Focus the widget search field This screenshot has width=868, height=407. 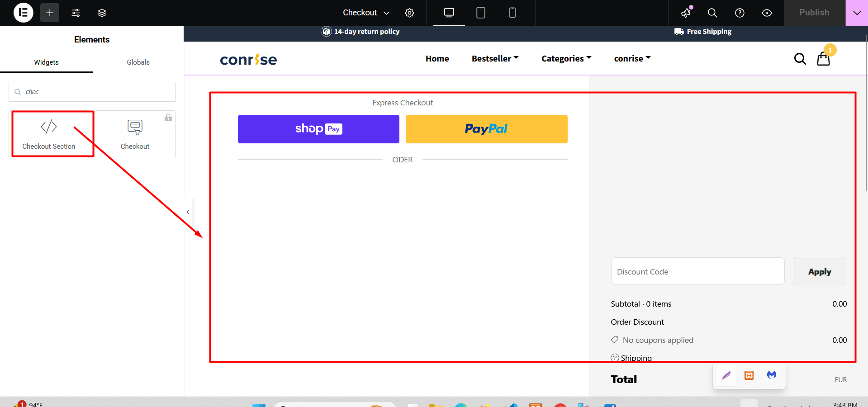92,92
